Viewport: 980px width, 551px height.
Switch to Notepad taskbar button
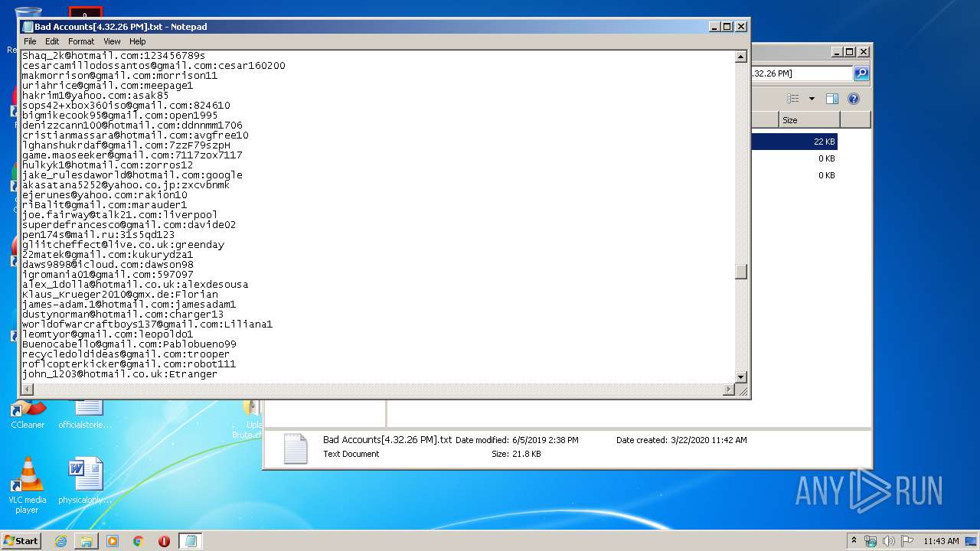[x=191, y=541]
